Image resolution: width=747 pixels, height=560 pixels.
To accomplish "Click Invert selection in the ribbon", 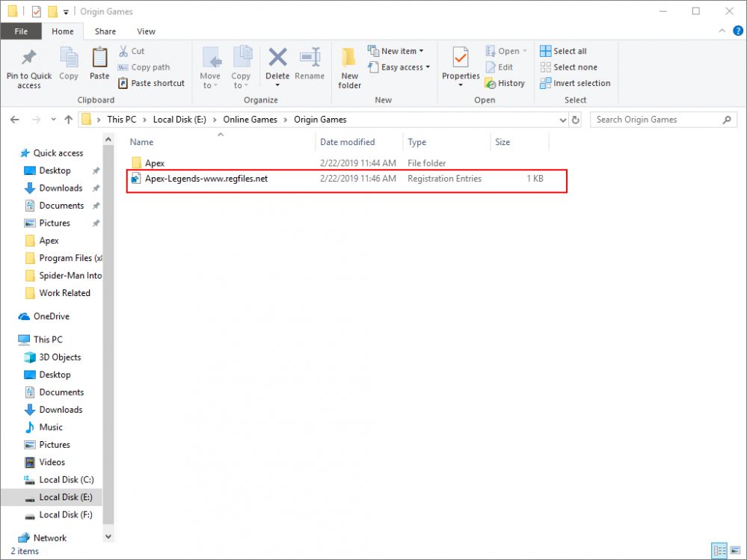I will point(575,83).
